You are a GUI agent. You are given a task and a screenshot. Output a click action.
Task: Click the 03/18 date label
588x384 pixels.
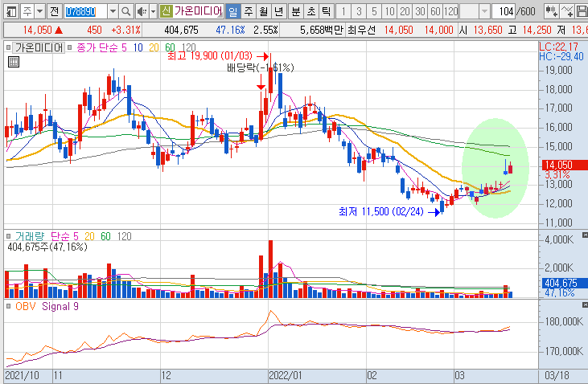pyautogui.click(x=557, y=375)
